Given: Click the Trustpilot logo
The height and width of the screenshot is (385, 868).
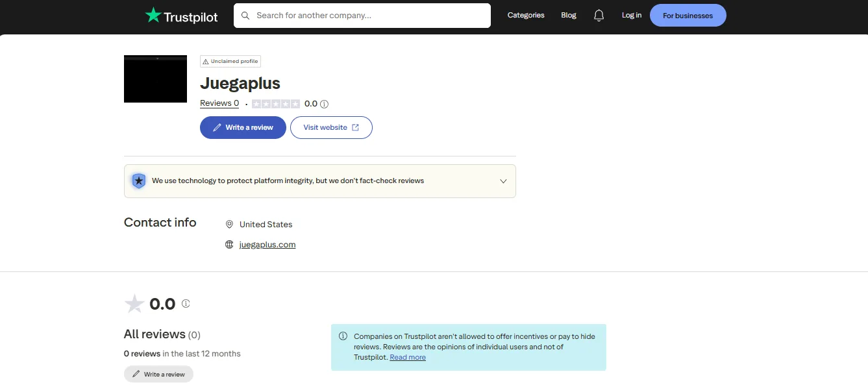Looking at the screenshot, I should [181, 16].
